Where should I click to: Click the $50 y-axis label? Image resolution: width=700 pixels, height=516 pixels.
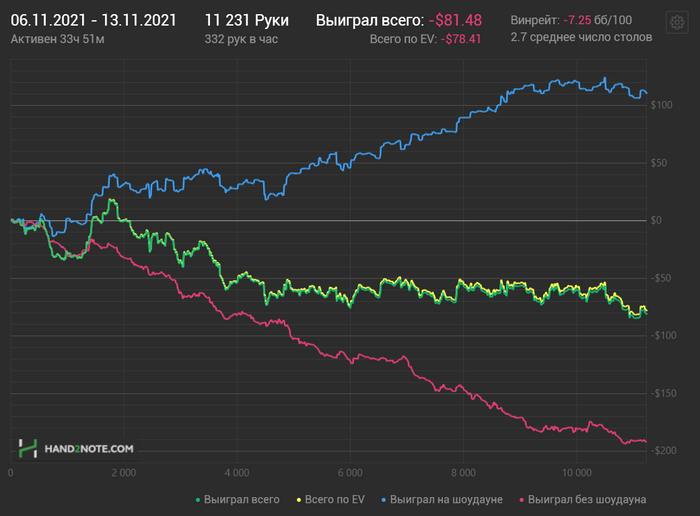[659, 163]
